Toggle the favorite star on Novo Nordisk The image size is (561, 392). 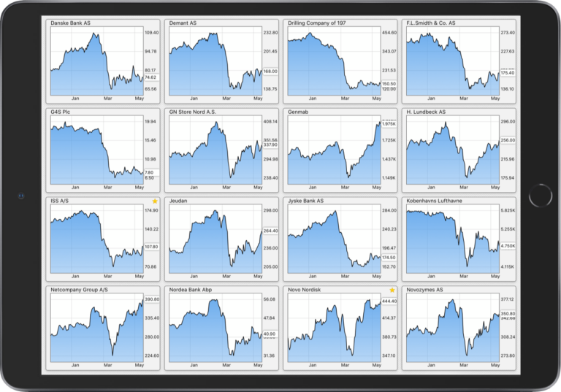coord(392,290)
